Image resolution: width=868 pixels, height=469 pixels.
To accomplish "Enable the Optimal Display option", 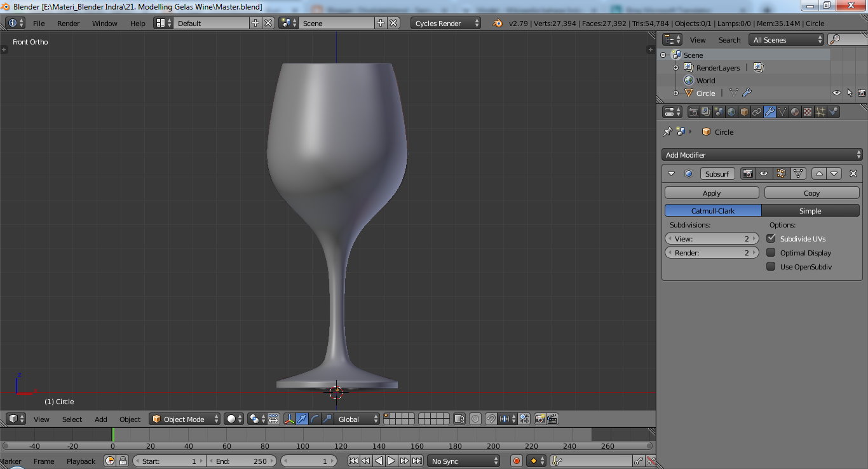I will click(771, 252).
